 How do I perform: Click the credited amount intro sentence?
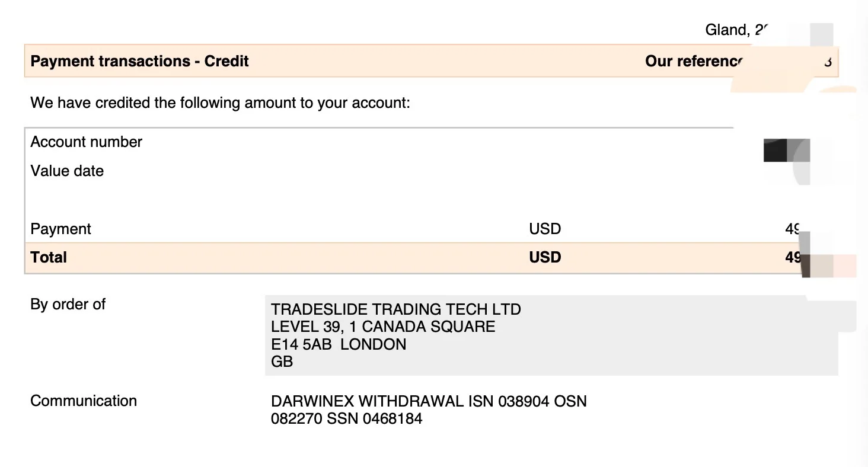pos(220,103)
